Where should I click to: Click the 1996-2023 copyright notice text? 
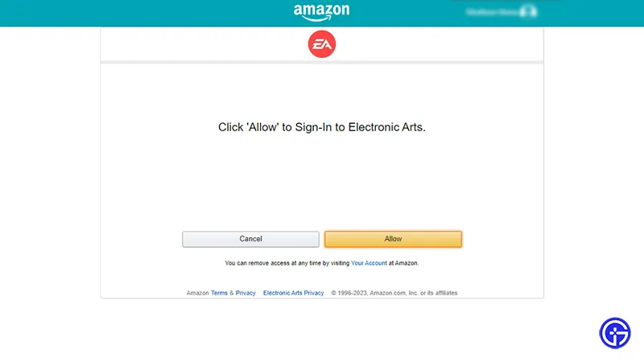(x=394, y=293)
